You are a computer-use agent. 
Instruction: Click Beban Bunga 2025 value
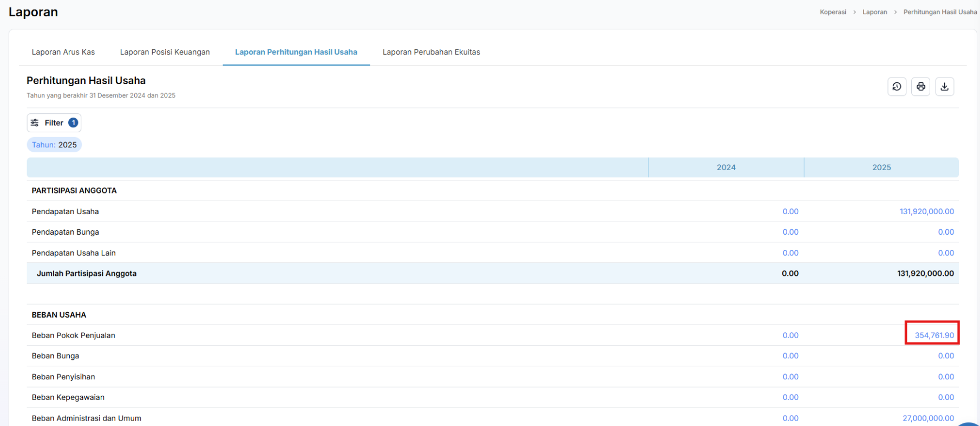[946, 356]
